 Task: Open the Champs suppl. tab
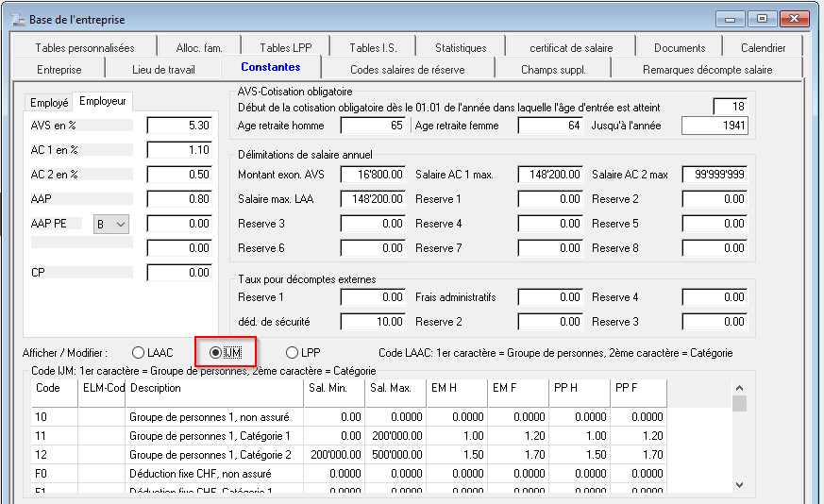[553, 70]
